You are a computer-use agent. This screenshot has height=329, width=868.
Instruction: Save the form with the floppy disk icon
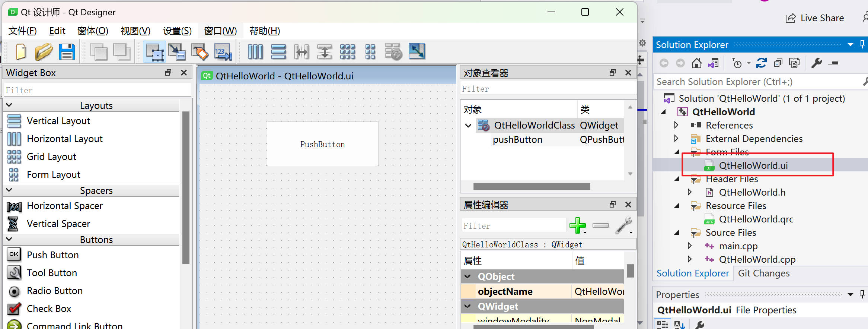[x=67, y=51]
